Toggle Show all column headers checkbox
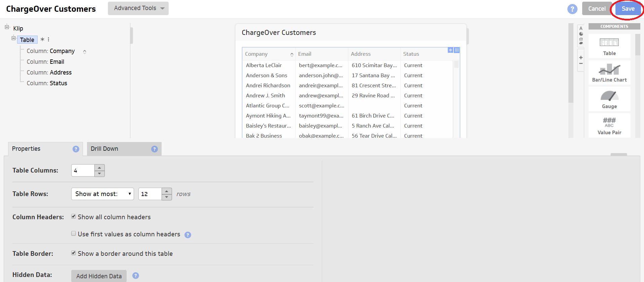The width and height of the screenshot is (644, 282). (73, 217)
